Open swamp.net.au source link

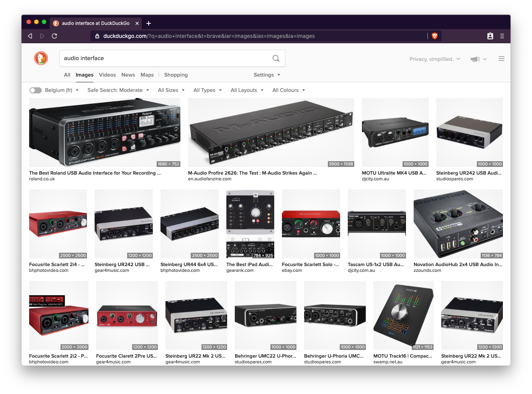[388, 362]
